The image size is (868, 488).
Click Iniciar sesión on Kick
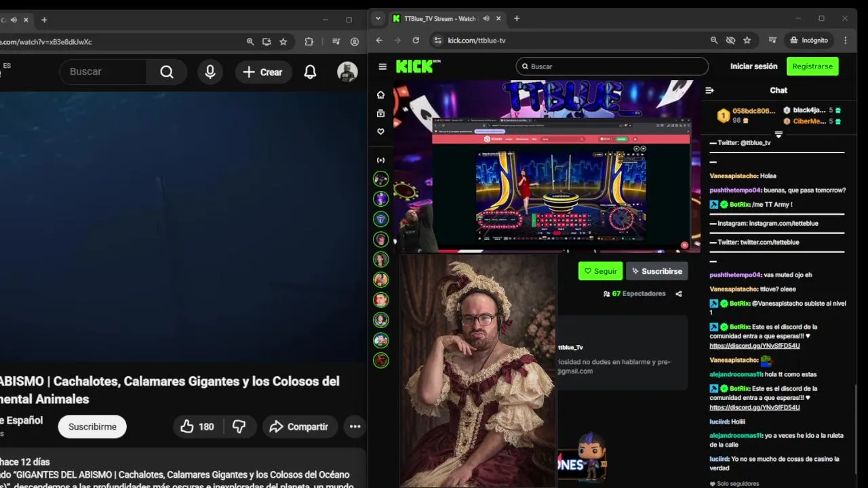(x=753, y=66)
